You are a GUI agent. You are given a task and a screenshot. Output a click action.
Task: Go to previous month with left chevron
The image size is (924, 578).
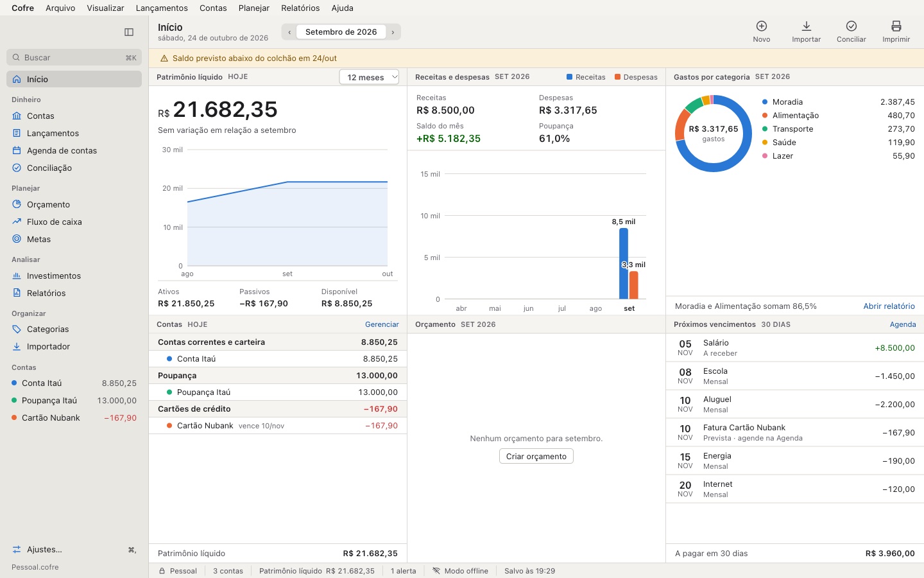tap(289, 32)
